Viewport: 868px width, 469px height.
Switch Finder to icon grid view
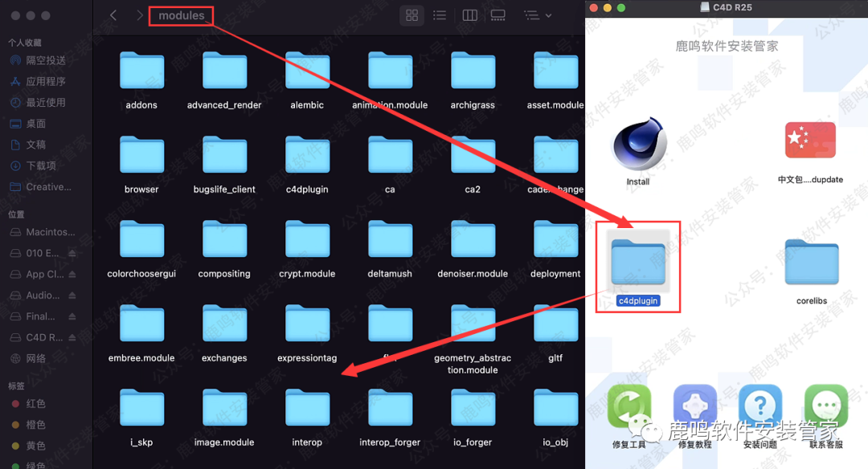[x=412, y=15]
